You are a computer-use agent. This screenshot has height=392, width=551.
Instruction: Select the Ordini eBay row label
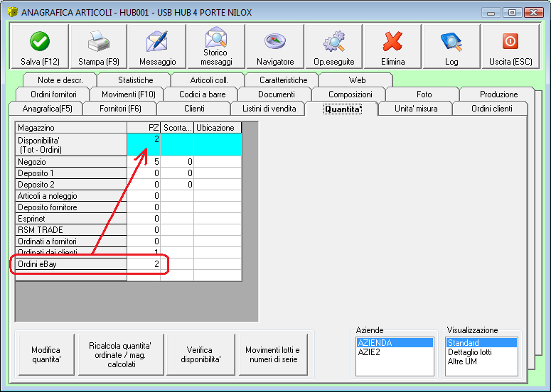71,264
